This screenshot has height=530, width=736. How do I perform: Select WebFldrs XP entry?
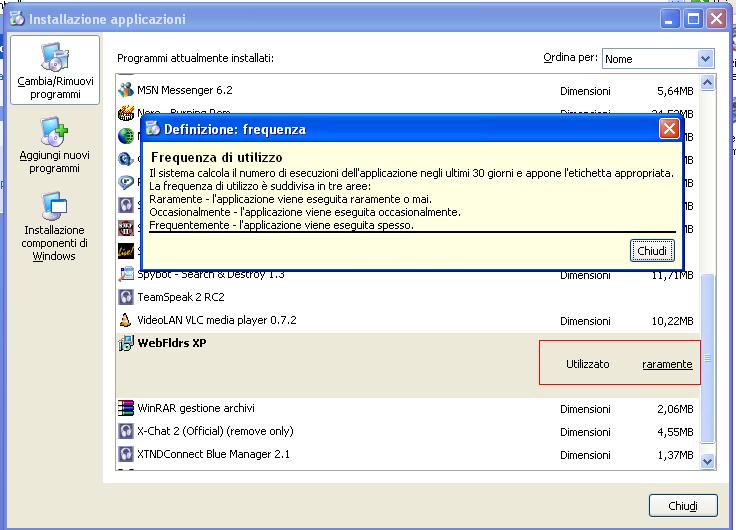click(x=407, y=365)
